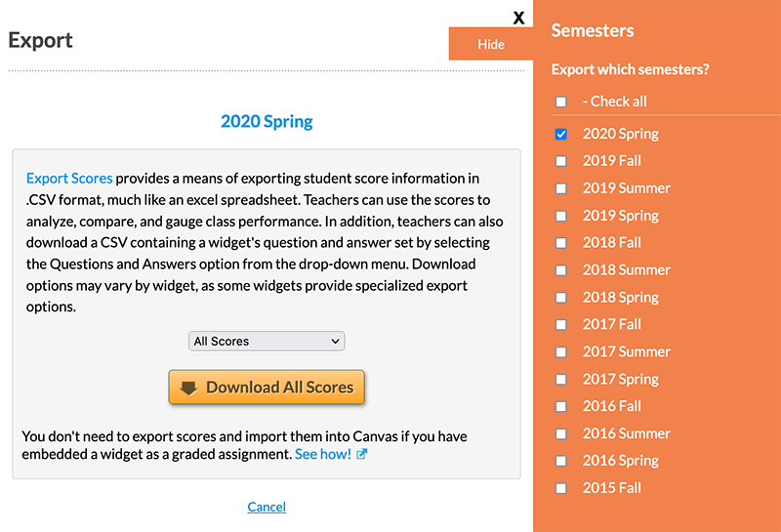
Task: Check the 2018 Summer checkbox
Action: (x=560, y=270)
